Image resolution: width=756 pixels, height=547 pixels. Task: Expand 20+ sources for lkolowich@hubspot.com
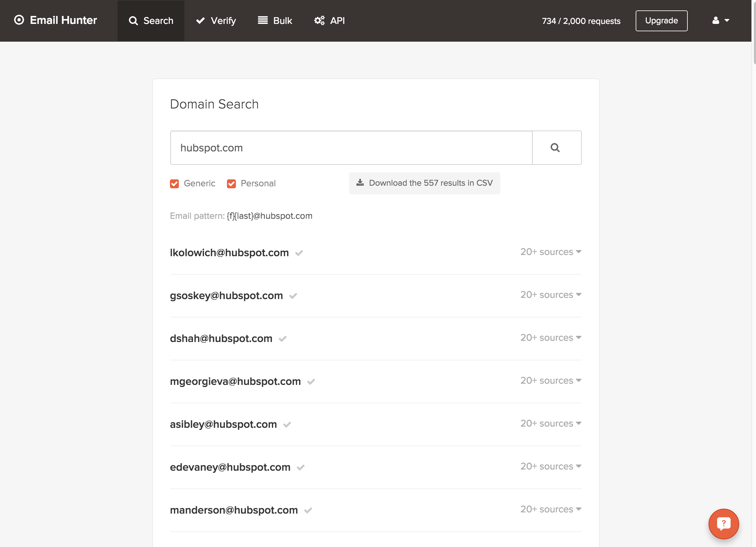pyautogui.click(x=550, y=252)
